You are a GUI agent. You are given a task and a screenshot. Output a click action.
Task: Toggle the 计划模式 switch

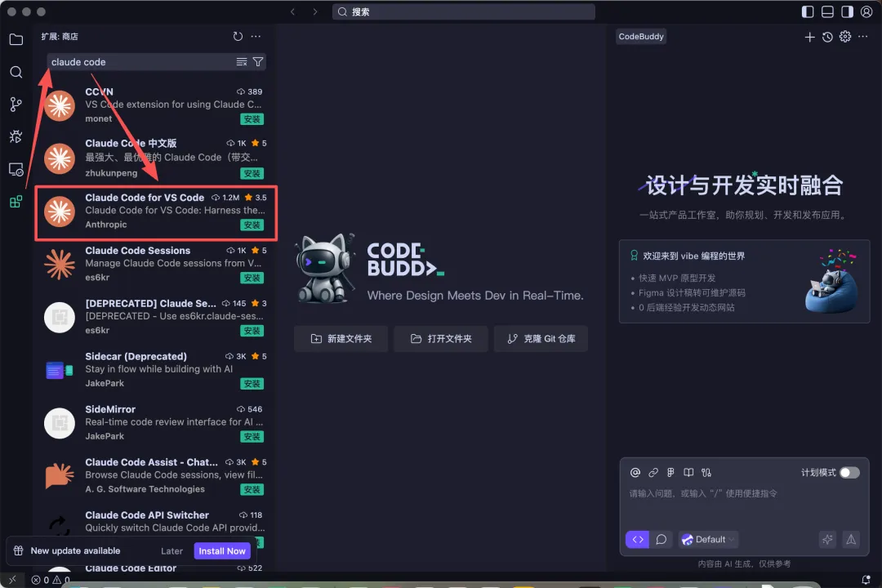[849, 473]
